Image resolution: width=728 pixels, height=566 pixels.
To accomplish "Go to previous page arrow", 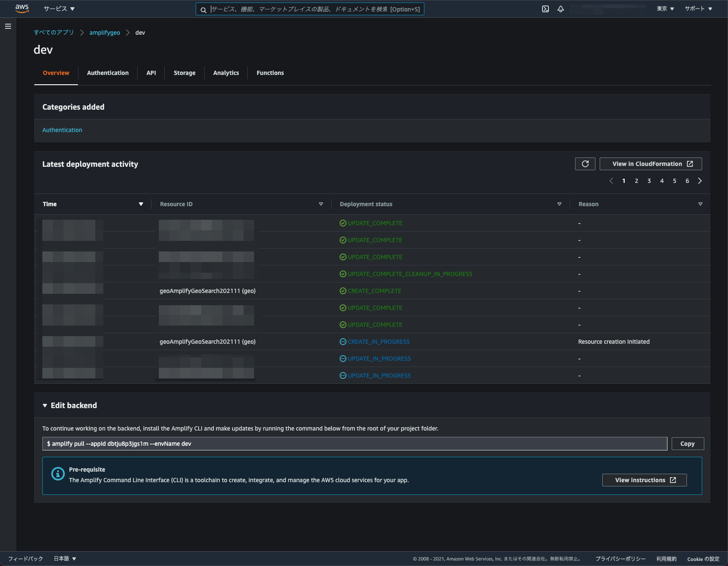I will (x=611, y=181).
